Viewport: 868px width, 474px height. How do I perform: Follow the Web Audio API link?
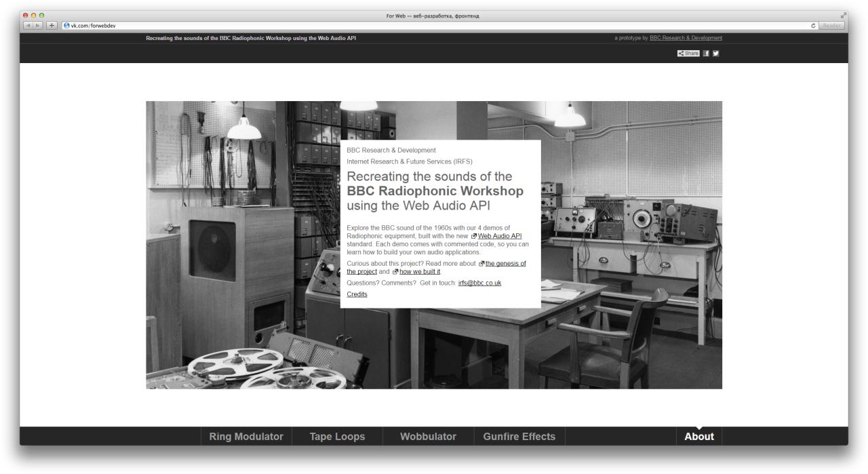(500, 236)
